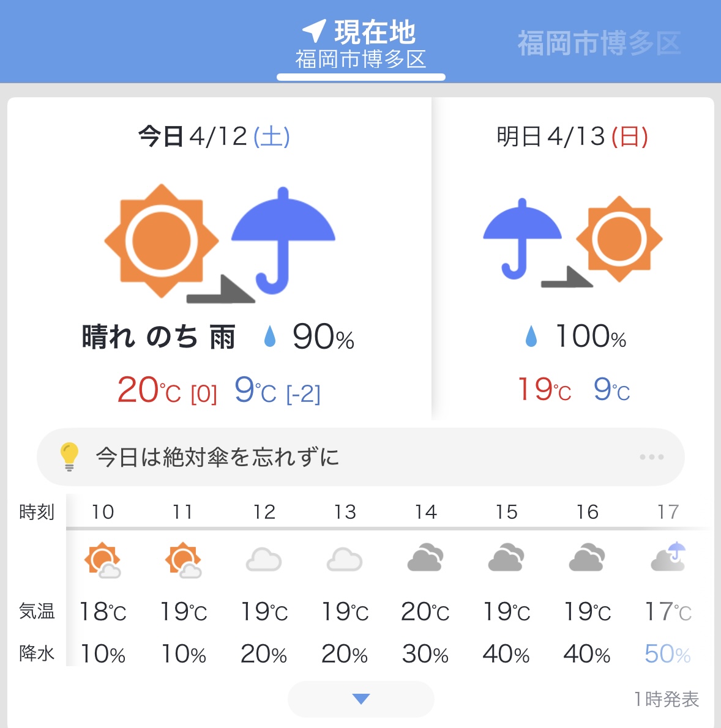
Task: Tap the umbrella advice message text
Action: pos(217,457)
